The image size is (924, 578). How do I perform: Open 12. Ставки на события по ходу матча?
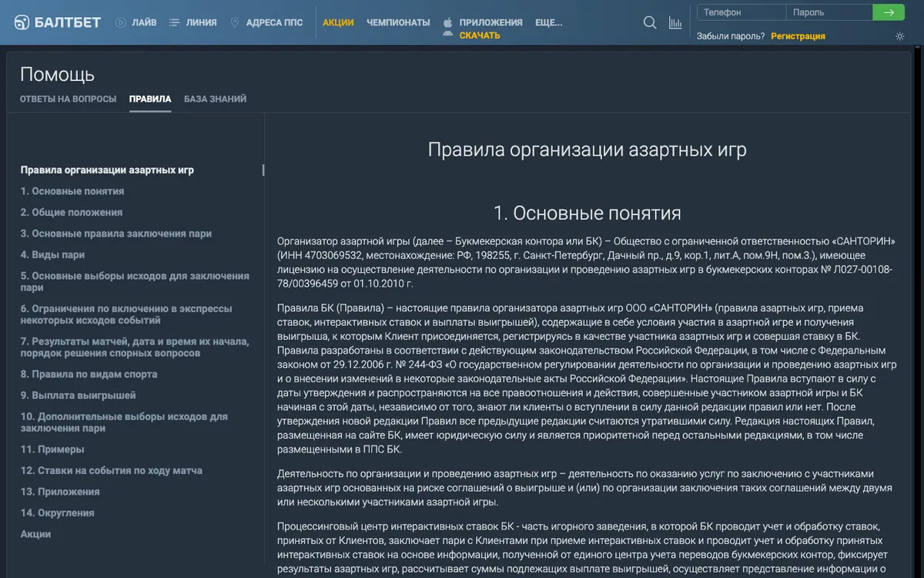coord(112,470)
